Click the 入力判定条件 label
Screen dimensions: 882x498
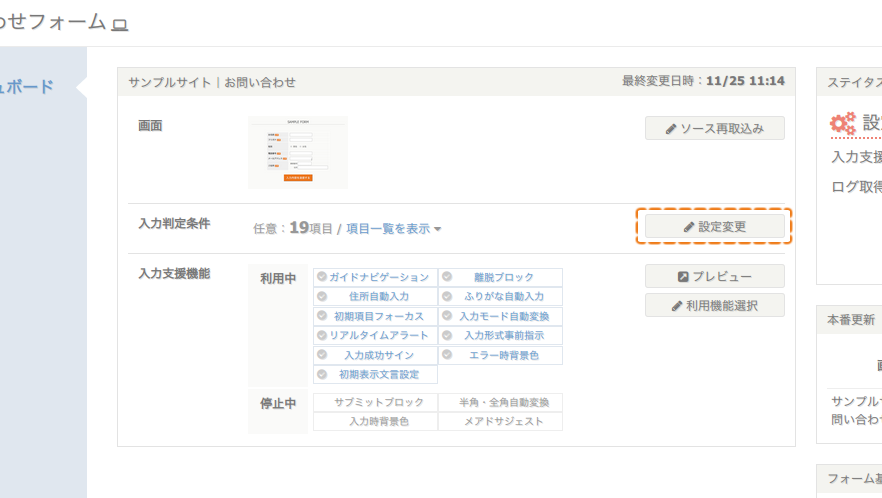(174, 223)
